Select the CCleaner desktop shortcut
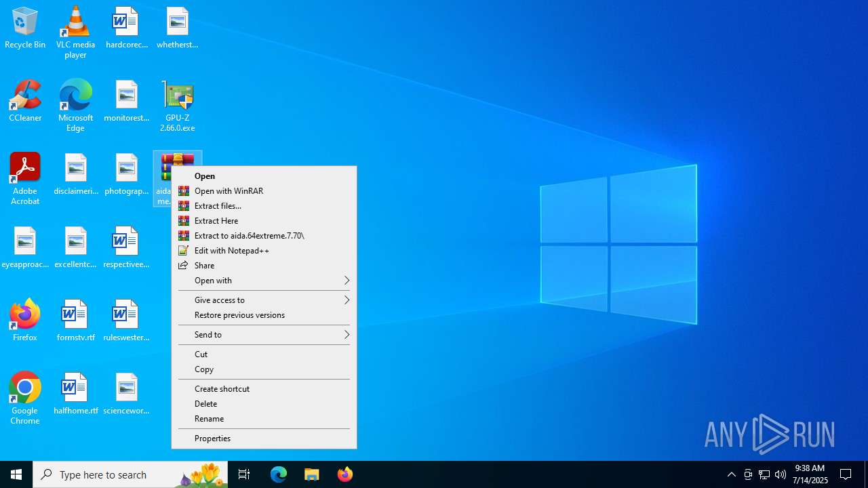 25,102
